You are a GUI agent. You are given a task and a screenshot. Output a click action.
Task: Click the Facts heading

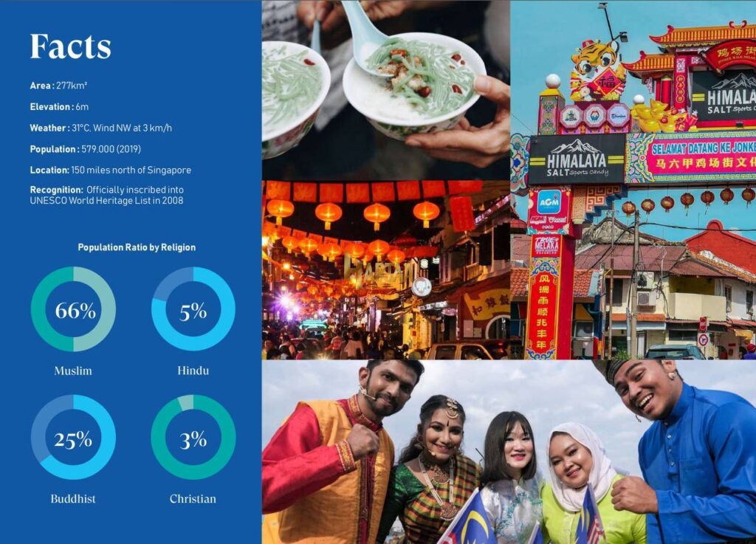[x=70, y=47]
